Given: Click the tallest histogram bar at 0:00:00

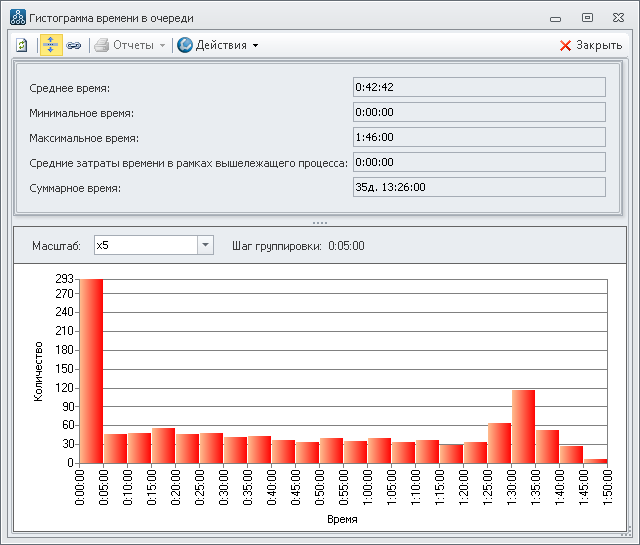Looking at the screenshot, I should (92, 371).
